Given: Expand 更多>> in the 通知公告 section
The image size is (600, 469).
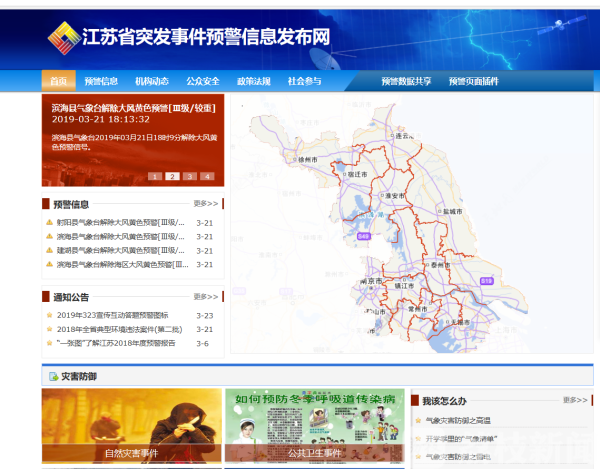Looking at the screenshot, I should click(205, 297).
